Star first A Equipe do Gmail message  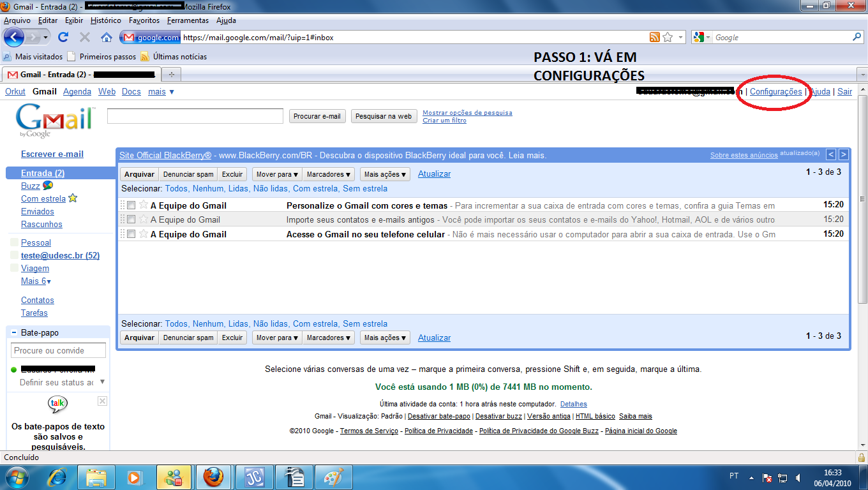pos(144,205)
